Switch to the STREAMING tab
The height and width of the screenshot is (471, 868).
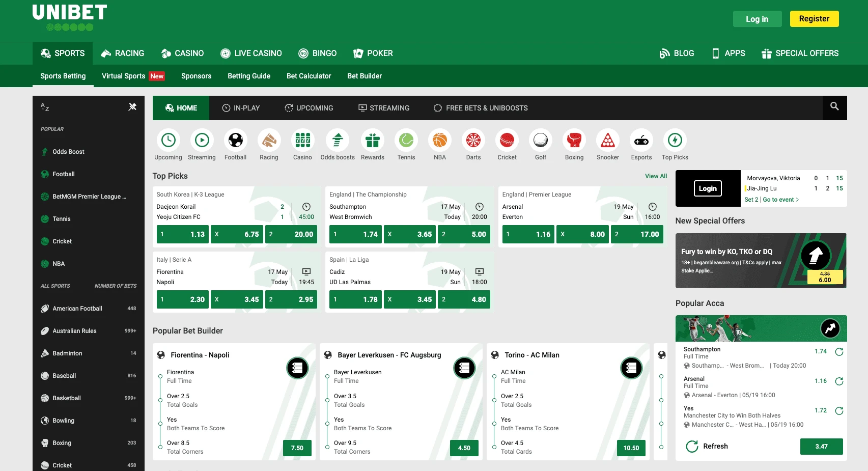[384, 108]
